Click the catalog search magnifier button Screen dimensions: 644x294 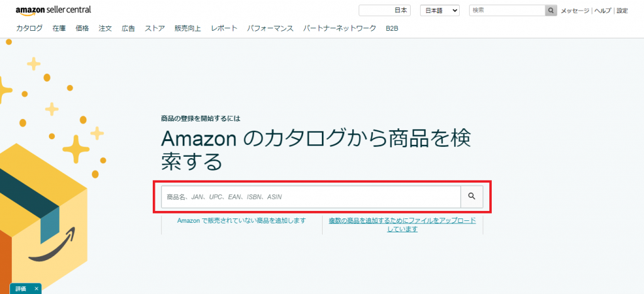click(472, 197)
